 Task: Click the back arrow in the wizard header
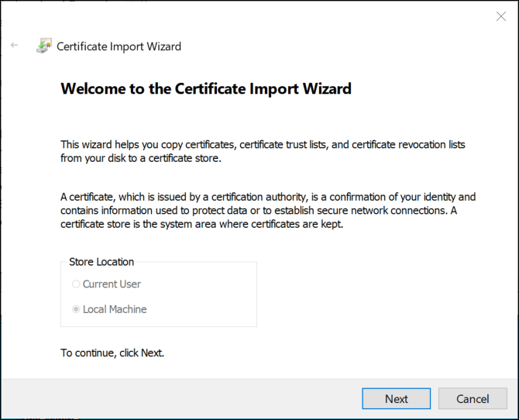pyautogui.click(x=14, y=46)
